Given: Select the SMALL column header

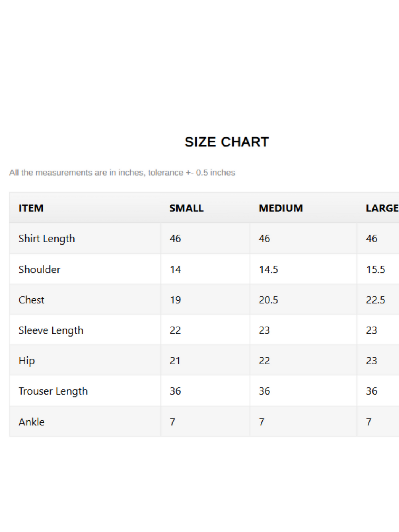Looking at the screenshot, I should coord(186,208).
